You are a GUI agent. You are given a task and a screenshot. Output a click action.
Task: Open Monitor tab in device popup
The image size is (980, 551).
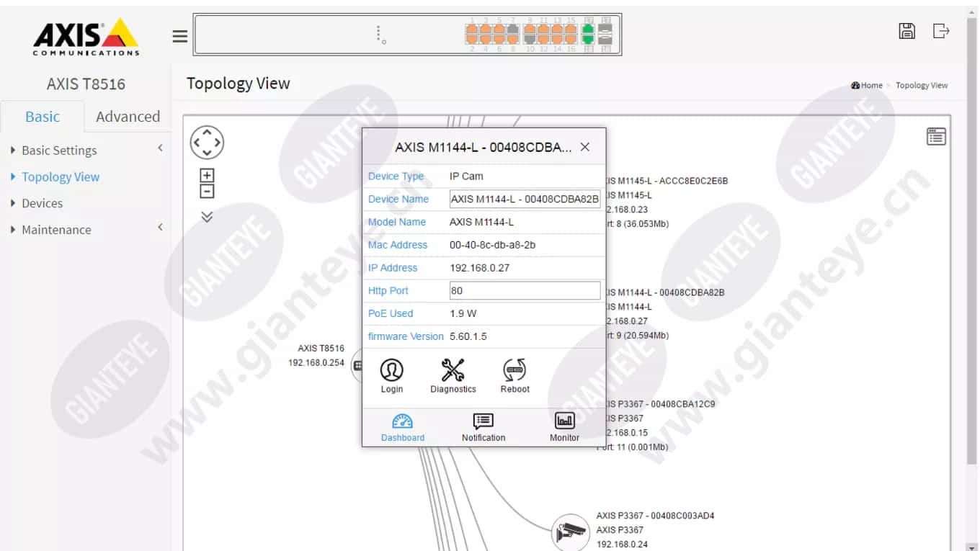[x=564, y=427]
